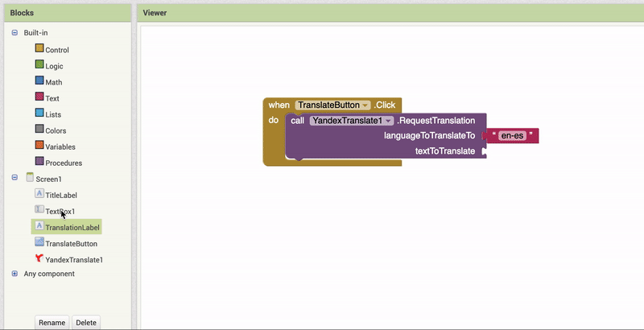
Task: Click the Built-in heading text
Action: tap(35, 33)
